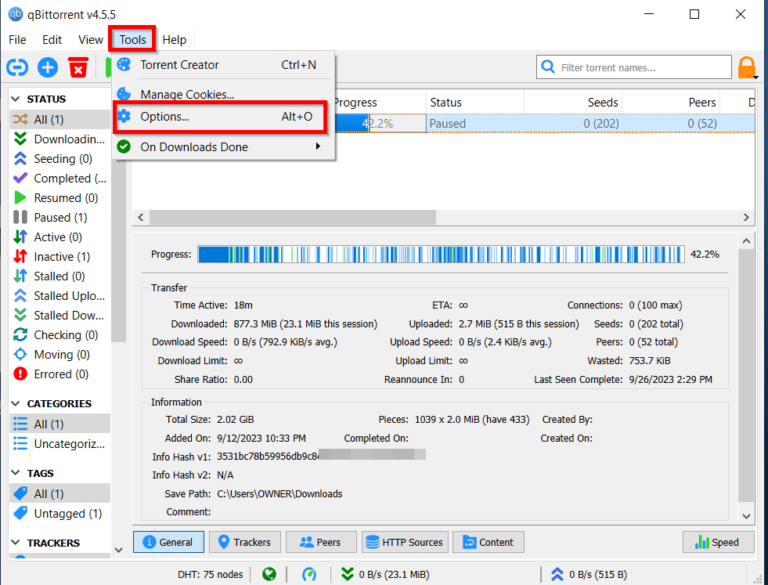Click horizontal scrollbar right arrow in torrent list
768x585 pixels.
(x=746, y=217)
